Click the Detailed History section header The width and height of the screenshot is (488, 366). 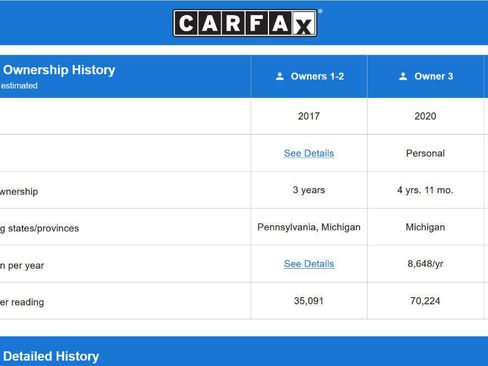(51, 356)
